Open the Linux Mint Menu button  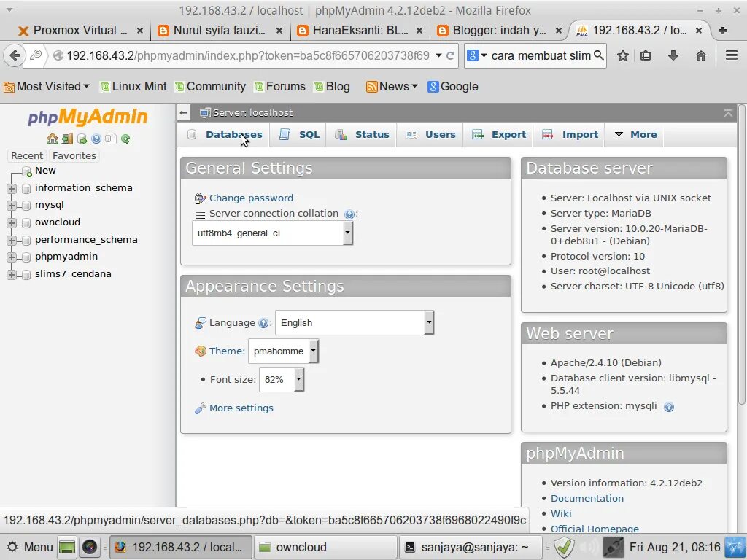[29, 547]
